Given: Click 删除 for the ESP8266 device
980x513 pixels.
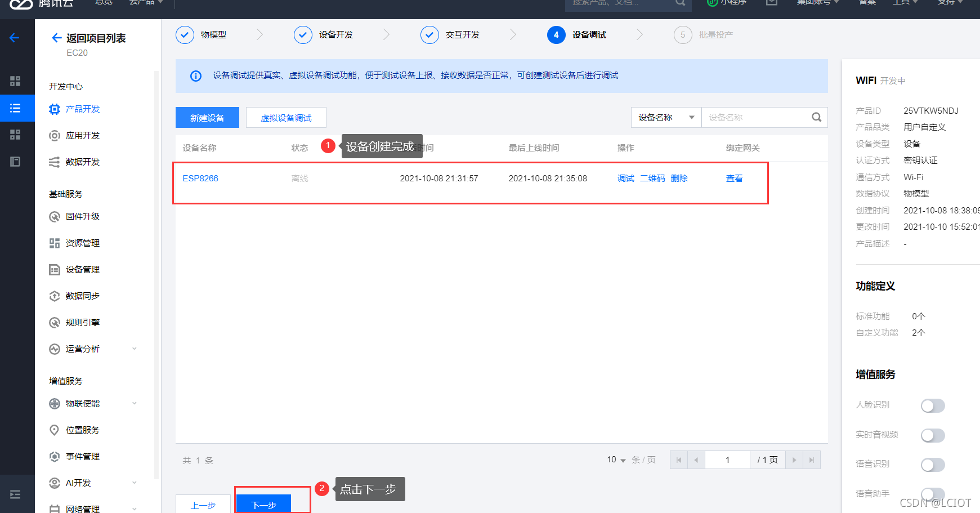Looking at the screenshot, I should [x=679, y=179].
